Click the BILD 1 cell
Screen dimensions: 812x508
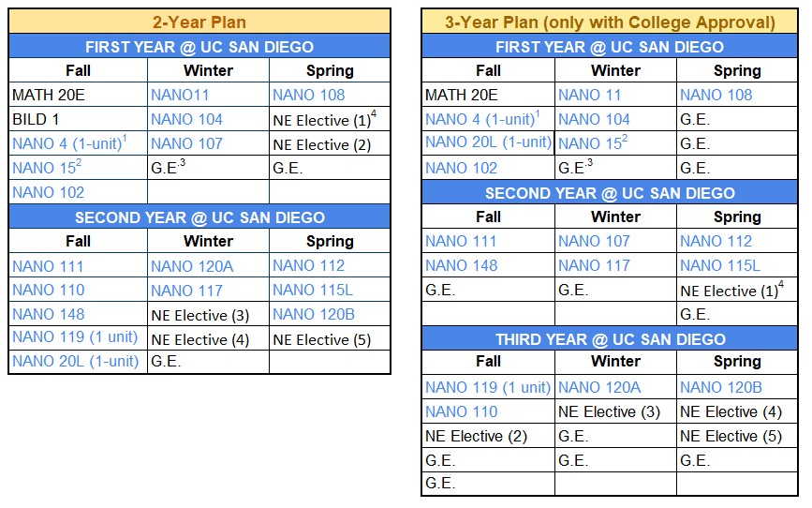click(x=36, y=119)
